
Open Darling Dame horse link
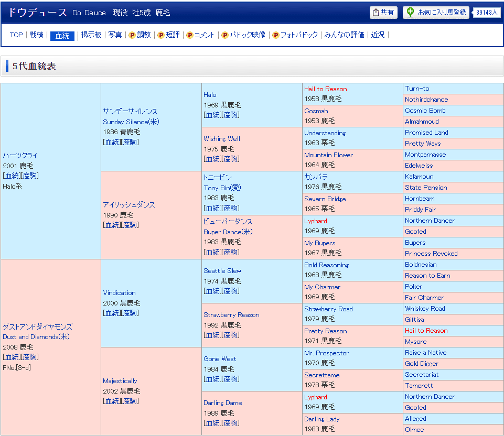(x=223, y=402)
